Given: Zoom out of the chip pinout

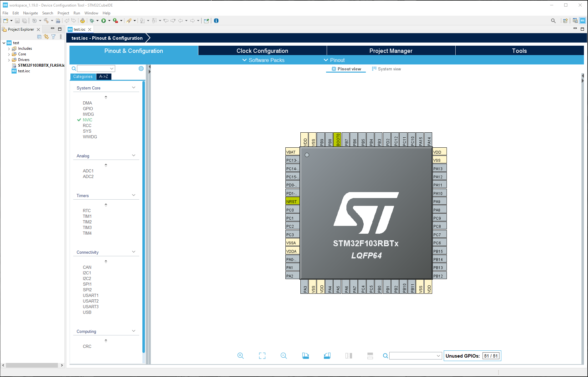Looking at the screenshot, I should [x=284, y=356].
